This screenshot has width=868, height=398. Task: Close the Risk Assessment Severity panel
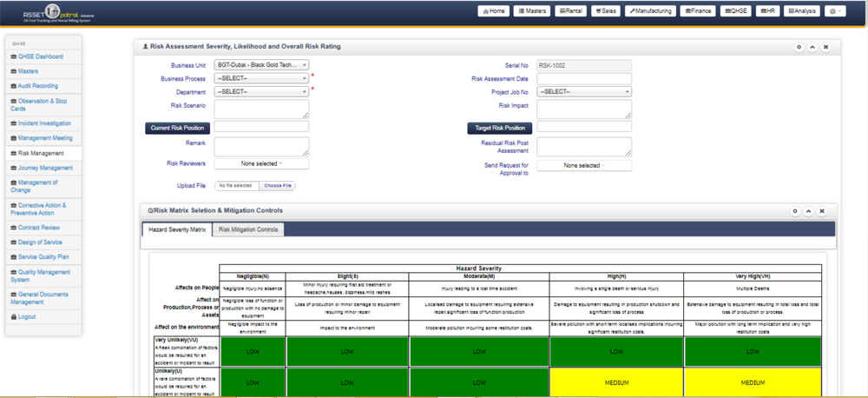click(x=825, y=47)
